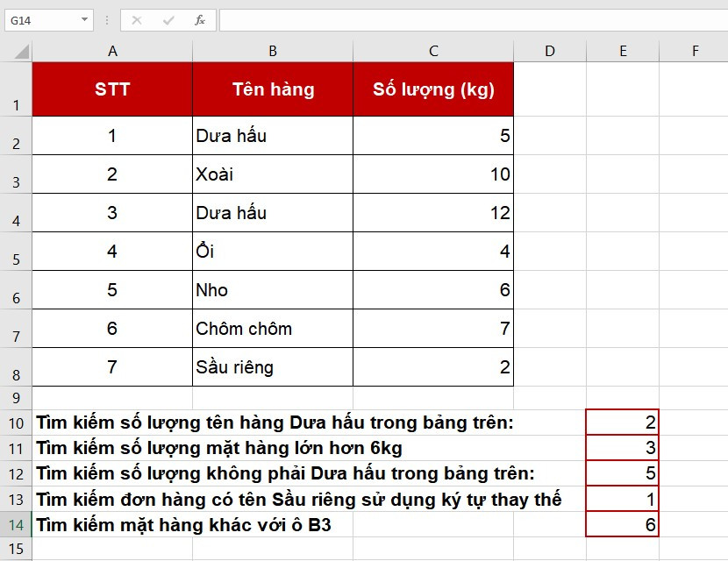Select column C header
The height and width of the screenshot is (561, 728).
[x=433, y=51]
